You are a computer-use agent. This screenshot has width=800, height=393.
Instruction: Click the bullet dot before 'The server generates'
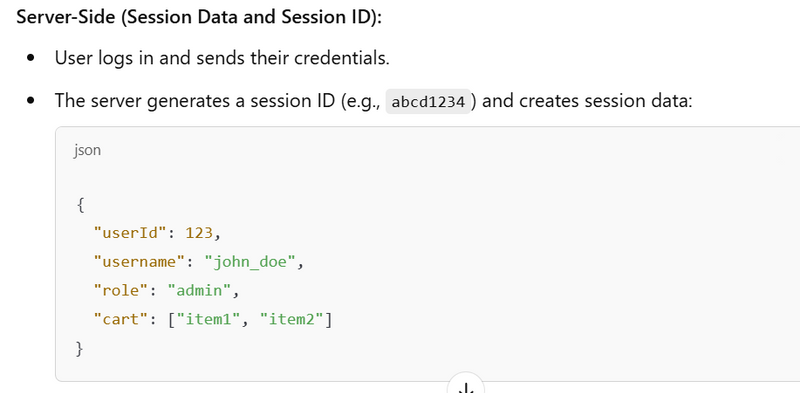point(31,101)
